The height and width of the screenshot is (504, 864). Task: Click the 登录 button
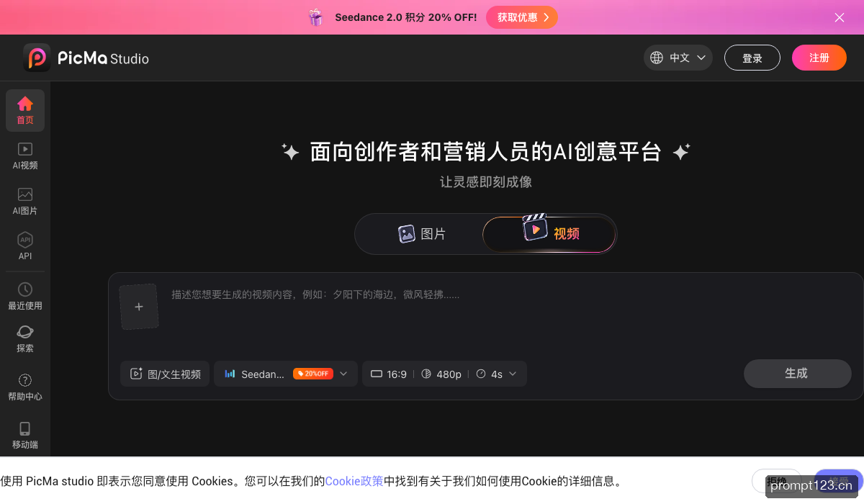pyautogui.click(x=752, y=58)
